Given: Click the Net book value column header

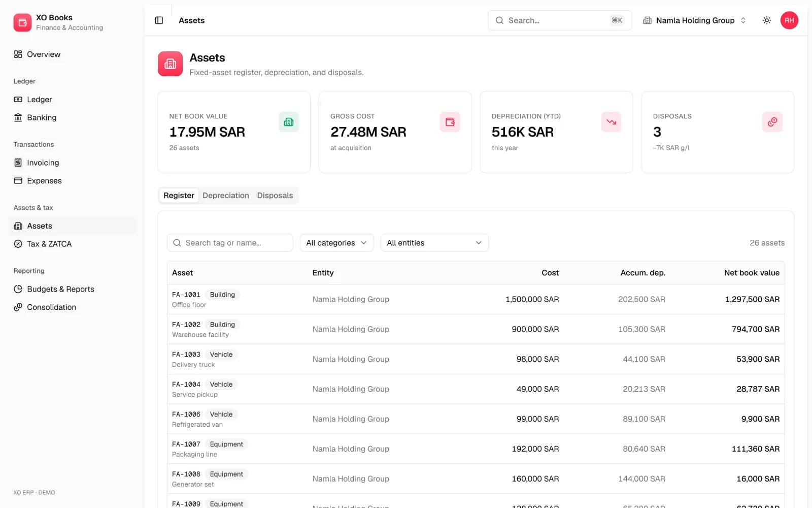Looking at the screenshot, I should coord(752,273).
